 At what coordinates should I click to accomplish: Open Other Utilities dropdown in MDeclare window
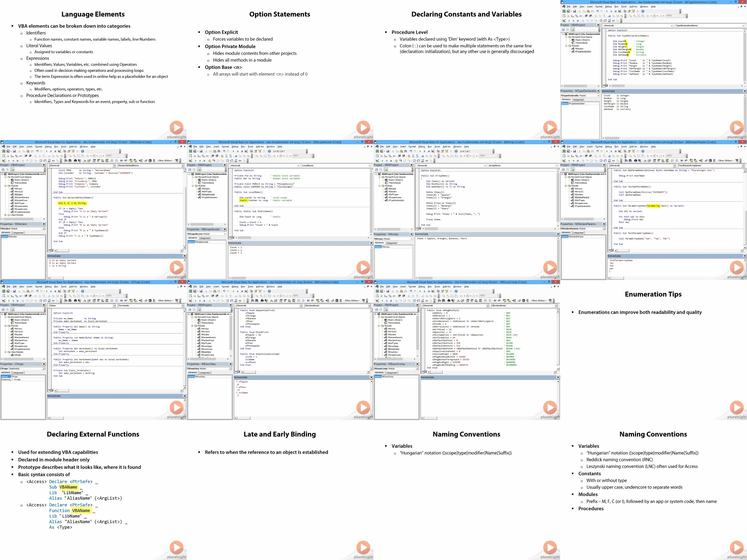point(166,161)
